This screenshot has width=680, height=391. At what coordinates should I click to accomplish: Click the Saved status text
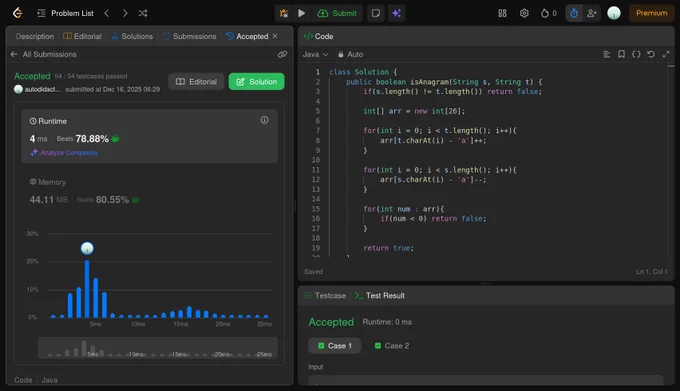point(313,272)
